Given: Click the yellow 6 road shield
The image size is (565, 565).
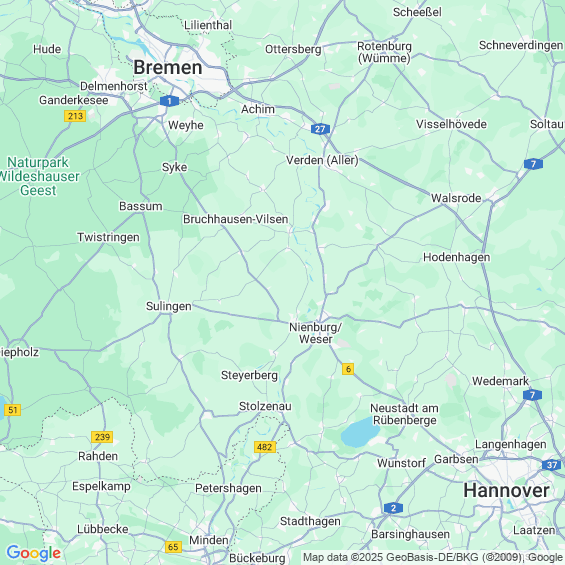Looking at the screenshot, I should click(x=348, y=369).
